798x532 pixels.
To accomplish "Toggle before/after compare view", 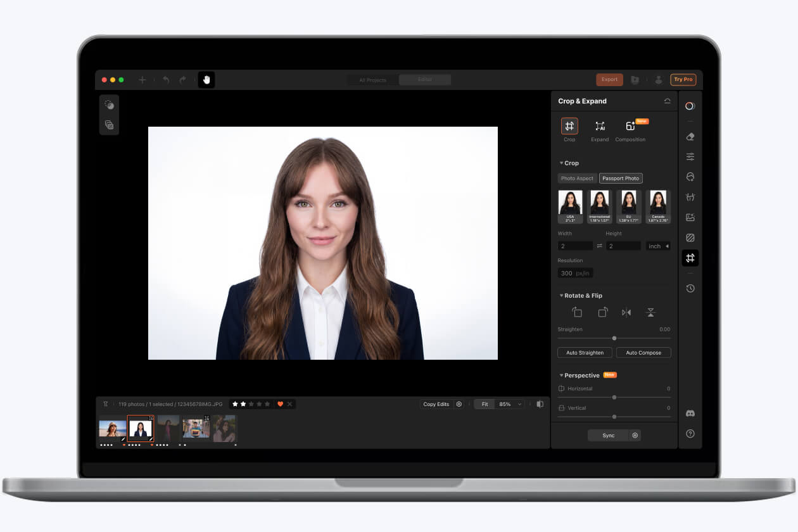I will coord(540,404).
